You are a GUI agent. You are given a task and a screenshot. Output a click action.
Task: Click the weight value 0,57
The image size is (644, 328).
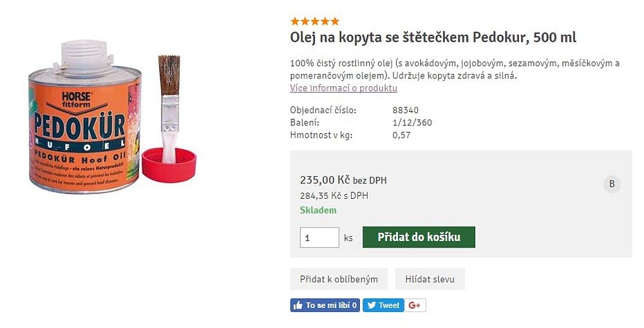pyautogui.click(x=401, y=134)
